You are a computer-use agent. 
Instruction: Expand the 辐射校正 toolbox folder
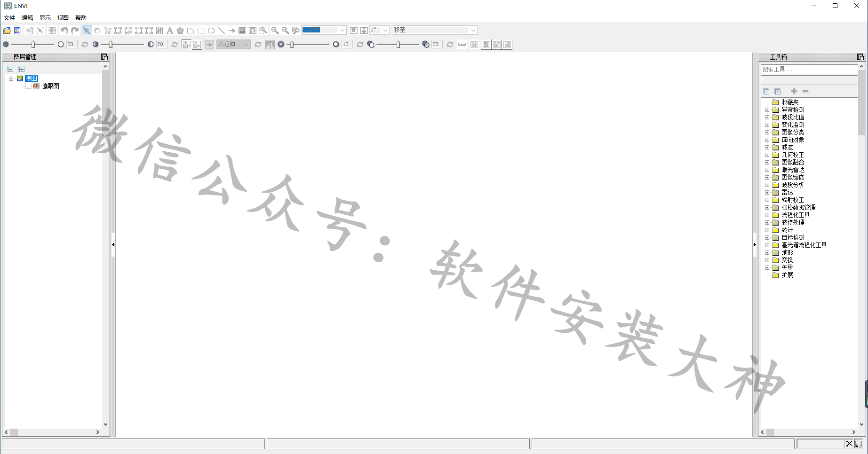pos(767,200)
